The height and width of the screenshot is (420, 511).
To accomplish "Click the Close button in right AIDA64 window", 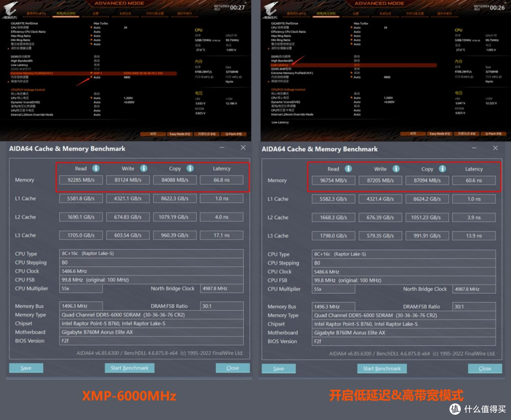I will (x=485, y=368).
